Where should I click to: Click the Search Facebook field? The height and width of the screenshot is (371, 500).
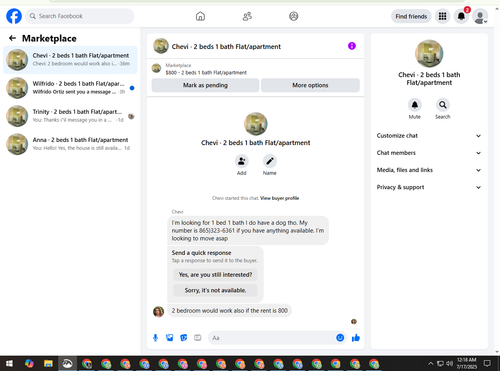coord(80,16)
